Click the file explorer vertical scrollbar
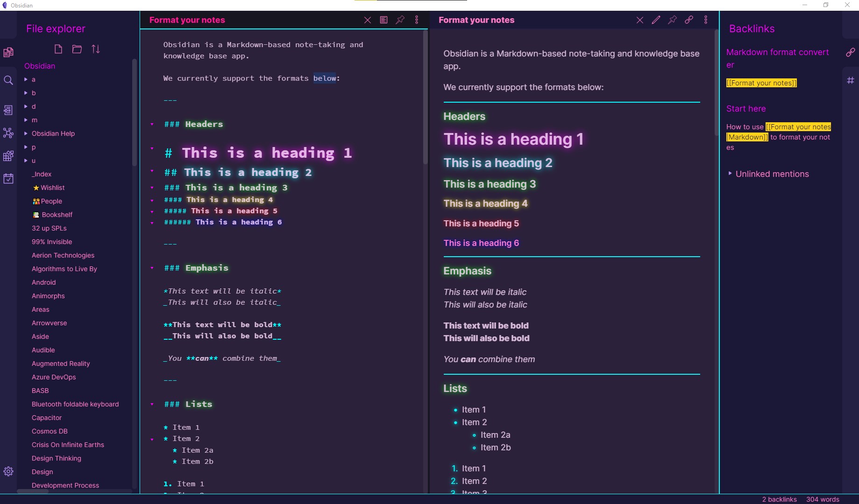Image resolution: width=859 pixels, height=504 pixels. [x=135, y=112]
